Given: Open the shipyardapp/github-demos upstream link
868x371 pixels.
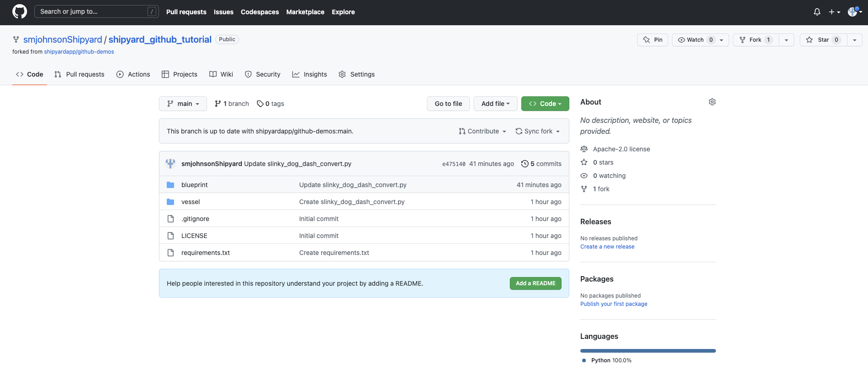Looking at the screenshot, I should pyautogui.click(x=79, y=52).
